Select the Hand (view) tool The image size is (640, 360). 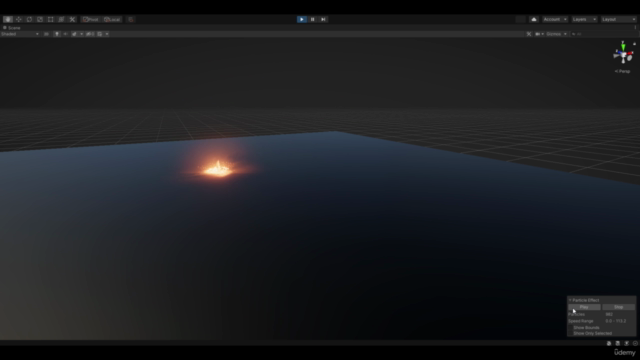click(8, 19)
